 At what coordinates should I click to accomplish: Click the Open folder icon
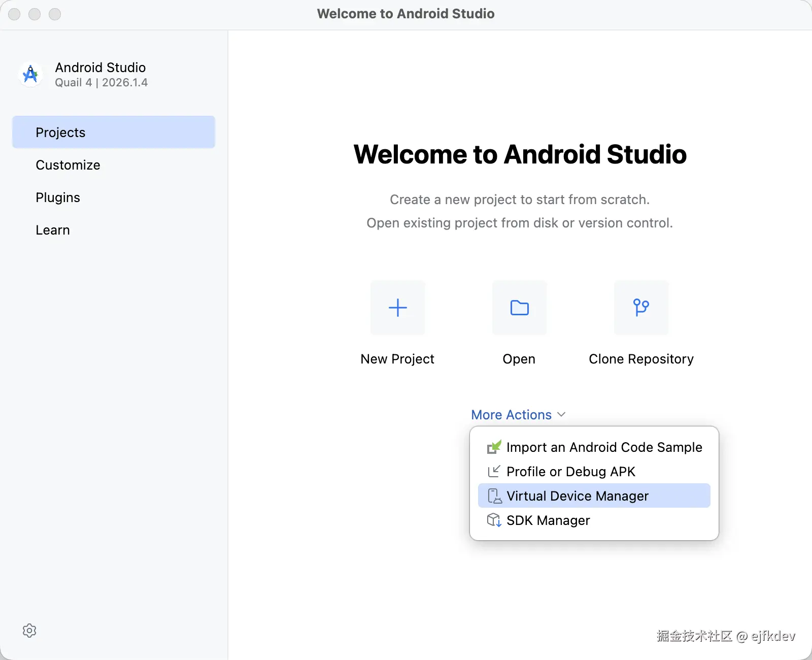point(520,308)
